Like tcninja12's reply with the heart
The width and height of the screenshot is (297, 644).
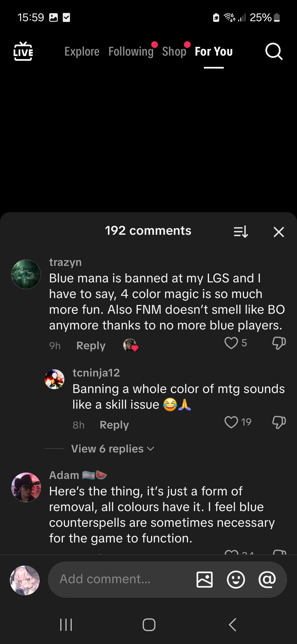pyautogui.click(x=231, y=422)
